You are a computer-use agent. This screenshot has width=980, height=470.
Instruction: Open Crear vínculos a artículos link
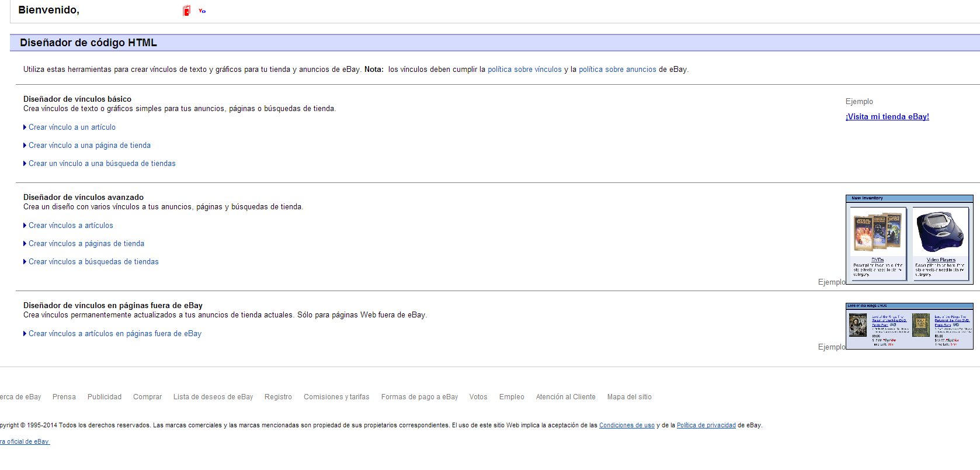[x=71, y=226]
